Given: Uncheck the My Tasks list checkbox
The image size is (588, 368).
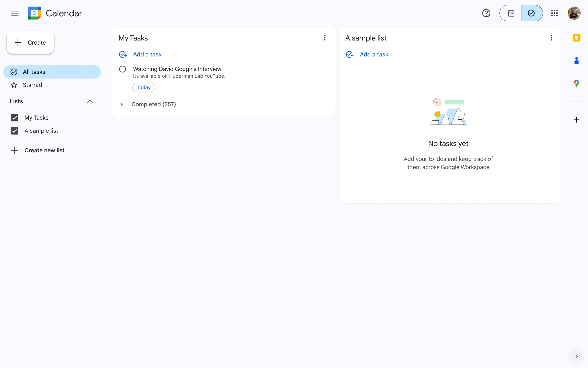Looking at the screenshot, I should (14, 118).
